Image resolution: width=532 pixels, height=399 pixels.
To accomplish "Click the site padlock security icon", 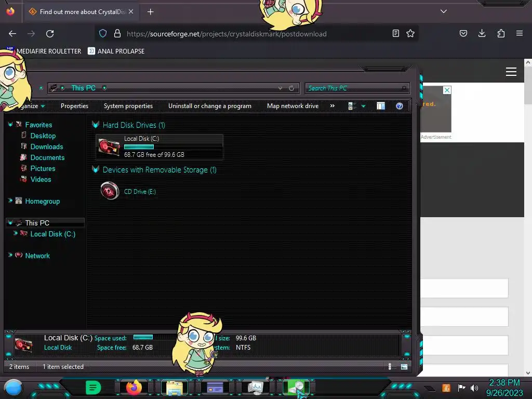I will point(117,34).
